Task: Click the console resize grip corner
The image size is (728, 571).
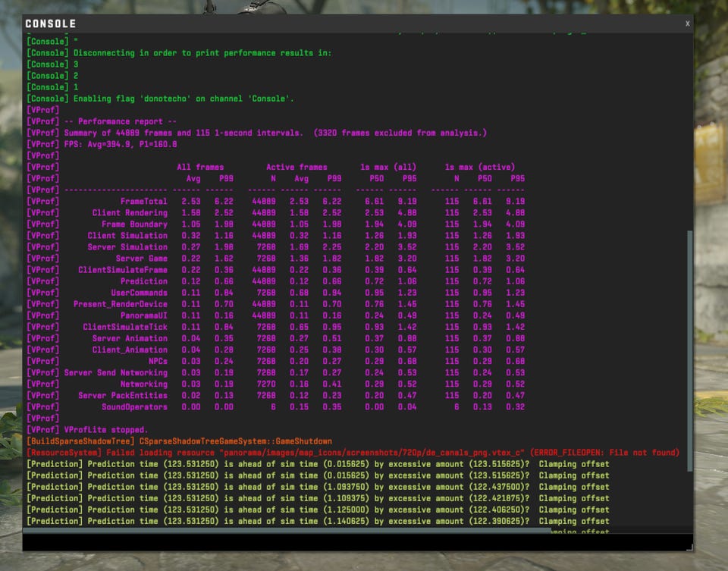Action: 690,547
